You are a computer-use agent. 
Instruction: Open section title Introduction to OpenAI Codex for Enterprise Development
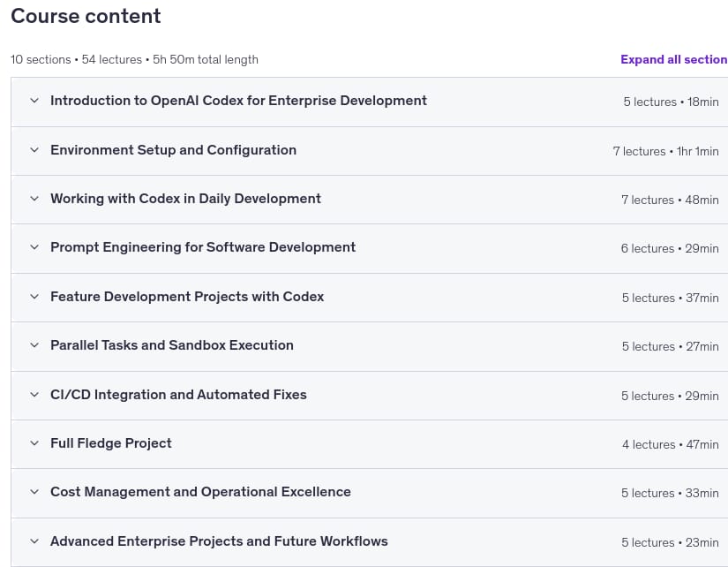tap(238, 101)
